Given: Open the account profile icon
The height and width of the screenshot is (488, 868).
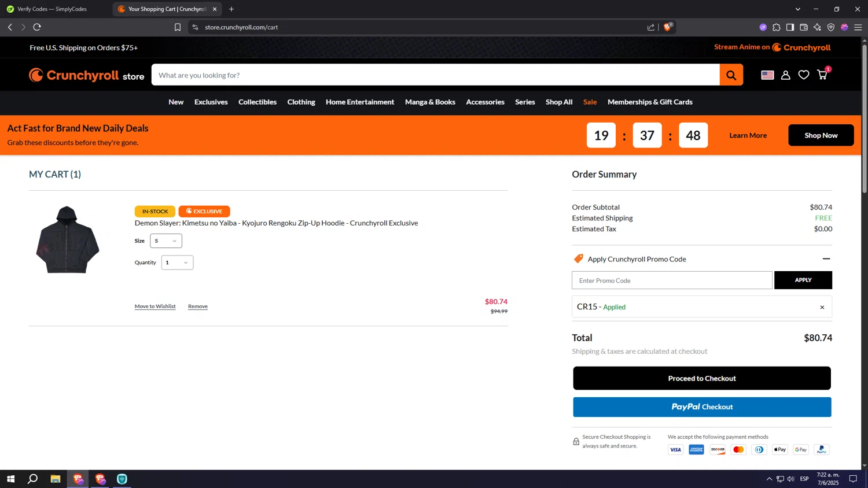Looking at the screenshot, I should 785,75.
